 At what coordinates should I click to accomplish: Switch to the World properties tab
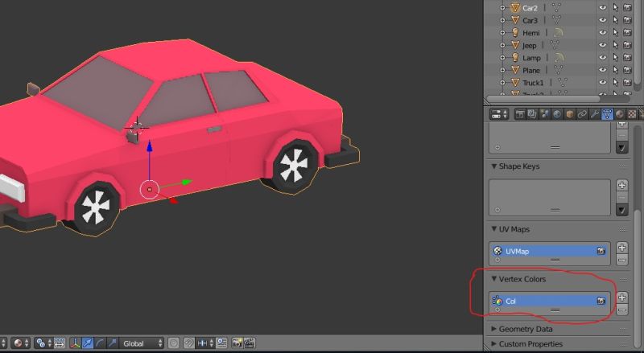557,114
